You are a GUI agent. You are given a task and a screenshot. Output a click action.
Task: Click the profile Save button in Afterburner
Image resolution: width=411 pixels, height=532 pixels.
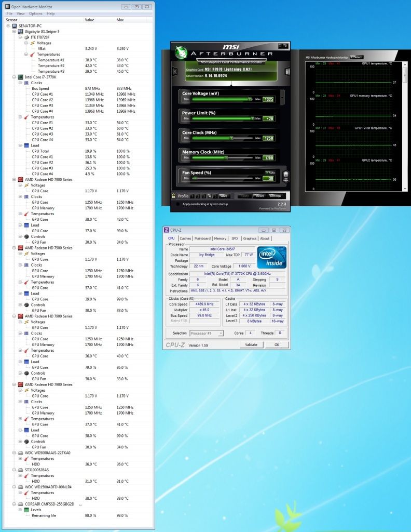click(x=224, y=196)
